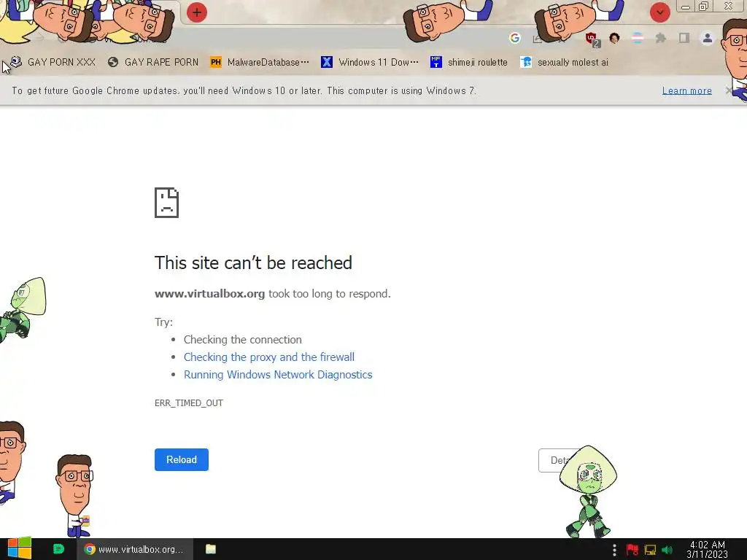747x560 pixels.
Task: Click the blue Reload button
Action: 182,459
